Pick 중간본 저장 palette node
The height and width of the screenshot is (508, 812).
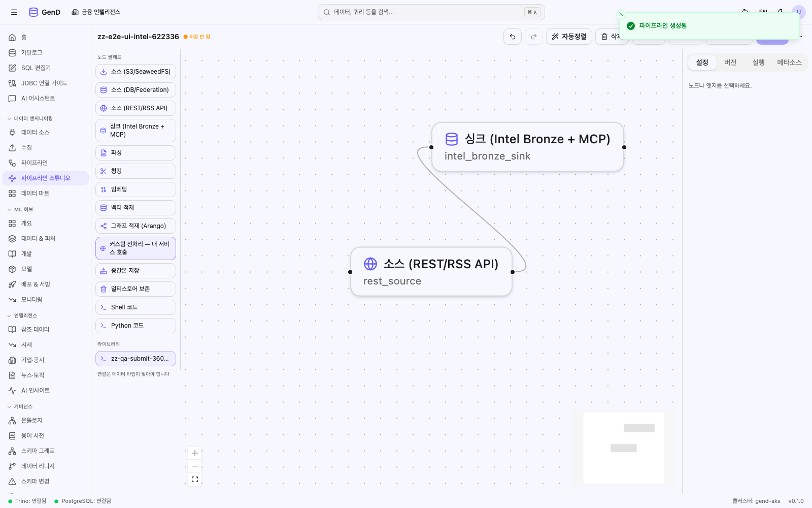136,271
